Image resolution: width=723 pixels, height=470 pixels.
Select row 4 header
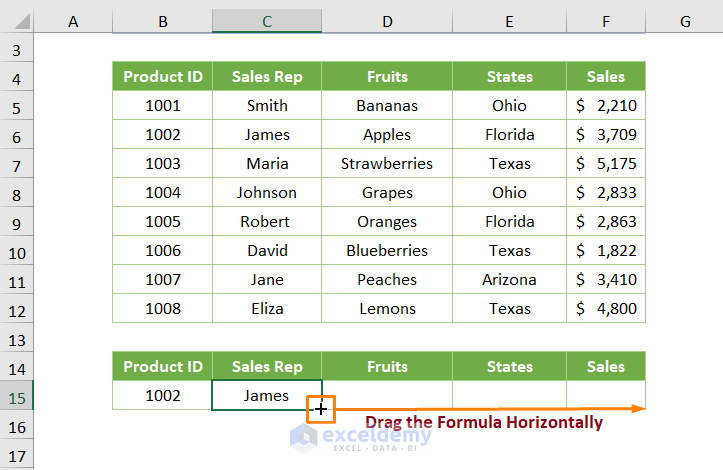[17, 77]
